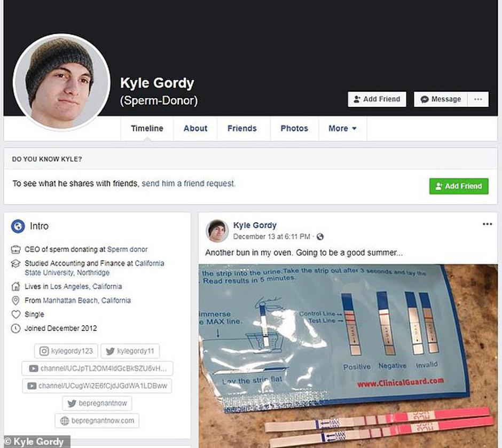
Task: Click the green Add Friend button
Action: (459, 186)
